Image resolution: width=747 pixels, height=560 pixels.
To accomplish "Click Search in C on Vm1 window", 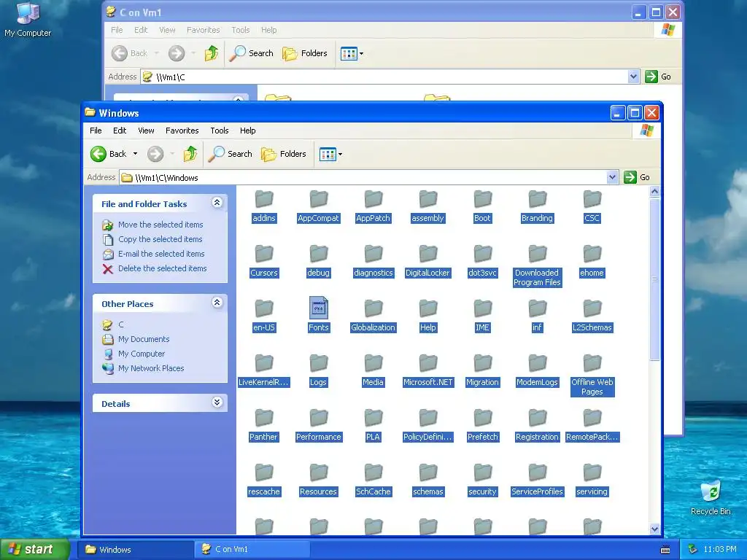I will pyautogui.click(x=251, y=53).
